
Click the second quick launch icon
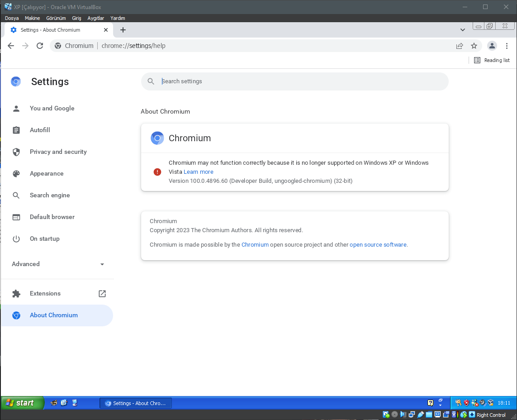click(64, 403)
